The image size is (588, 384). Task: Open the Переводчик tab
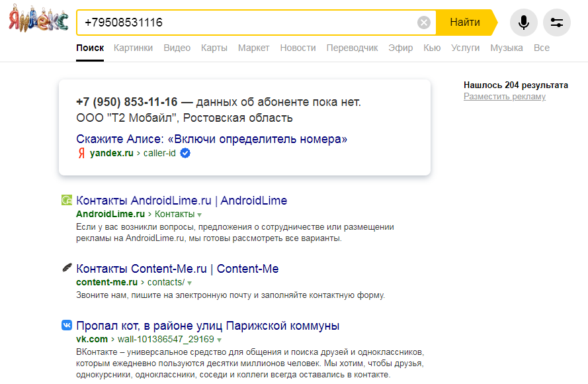click(352, 48)
